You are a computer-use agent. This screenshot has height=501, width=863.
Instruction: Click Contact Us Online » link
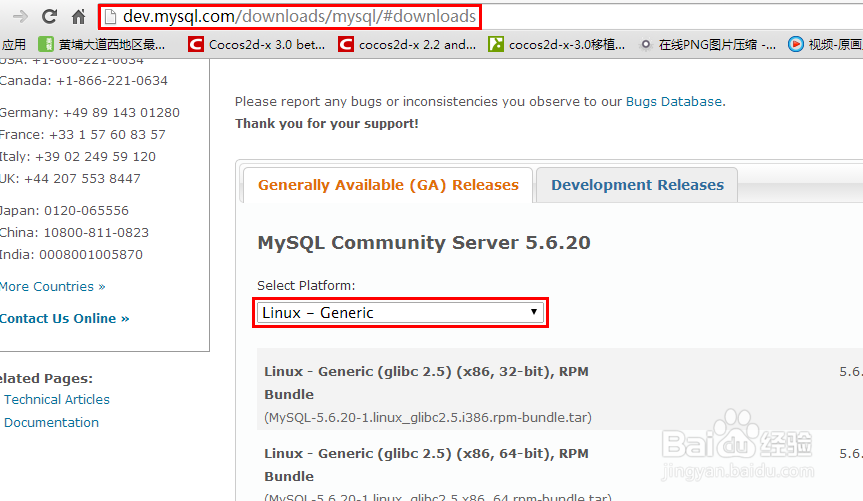pyautogui.click(x=64, y=318)
